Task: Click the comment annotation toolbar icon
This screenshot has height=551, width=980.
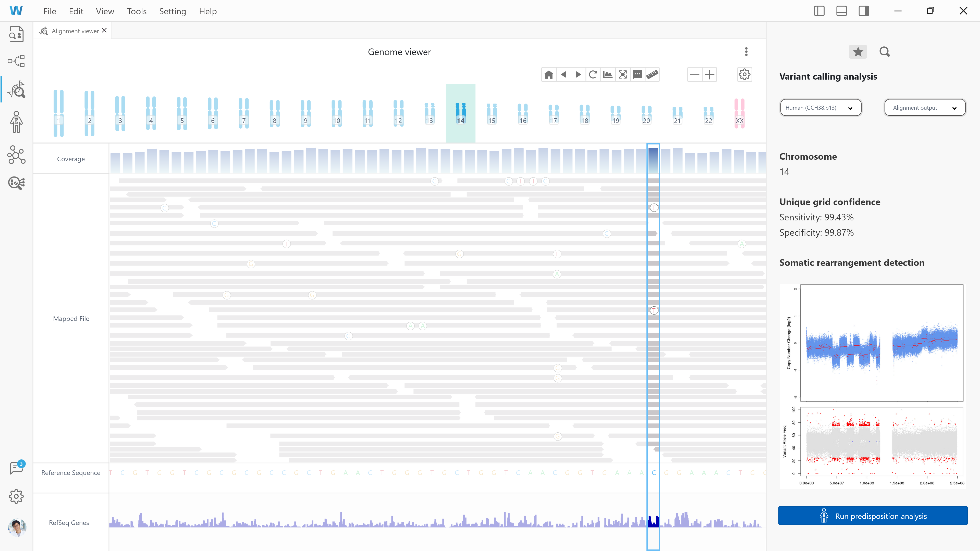Action: pos(637,74)
